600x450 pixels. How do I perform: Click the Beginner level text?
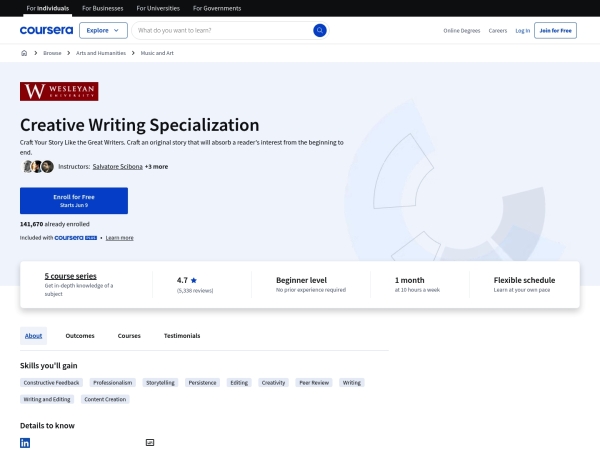click(302, 280)
